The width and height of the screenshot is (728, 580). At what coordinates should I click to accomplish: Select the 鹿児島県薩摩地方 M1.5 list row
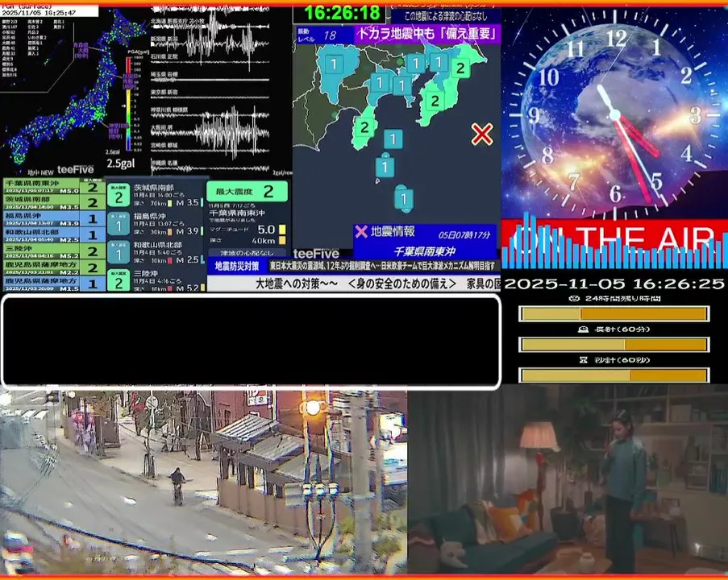(54, 284)
